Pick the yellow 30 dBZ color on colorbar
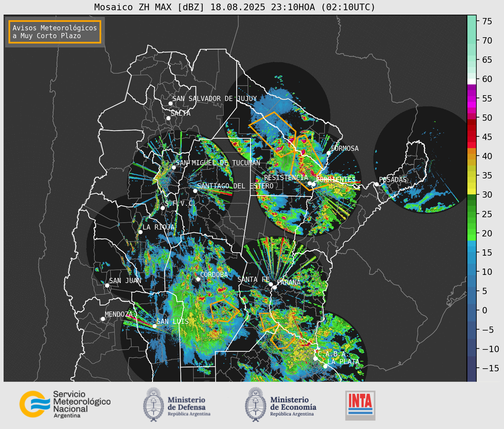This screenshot has width=504, height=429. click(x=472, y=191)
